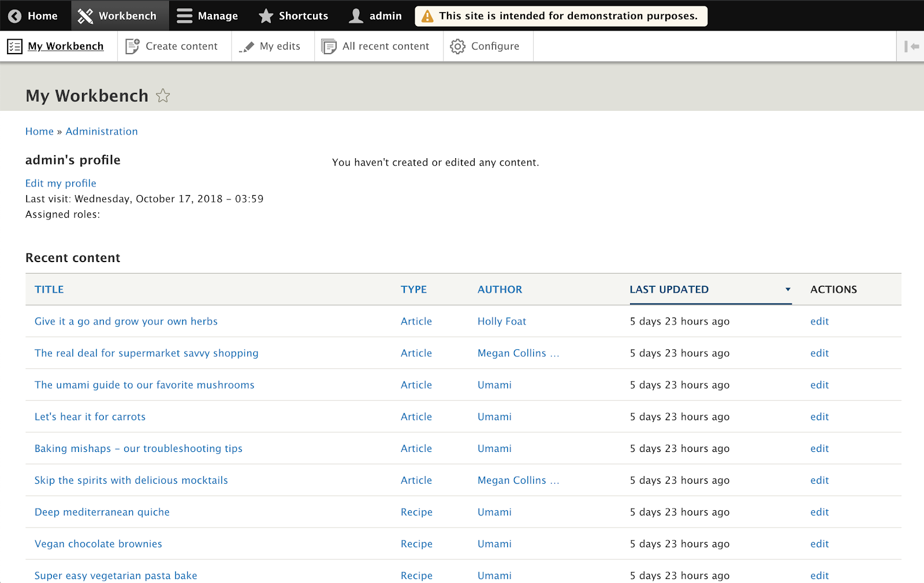Screen dimensions: 924x583
Task: Add My Workbench to shortcuts star
Action: pos(163,96)
